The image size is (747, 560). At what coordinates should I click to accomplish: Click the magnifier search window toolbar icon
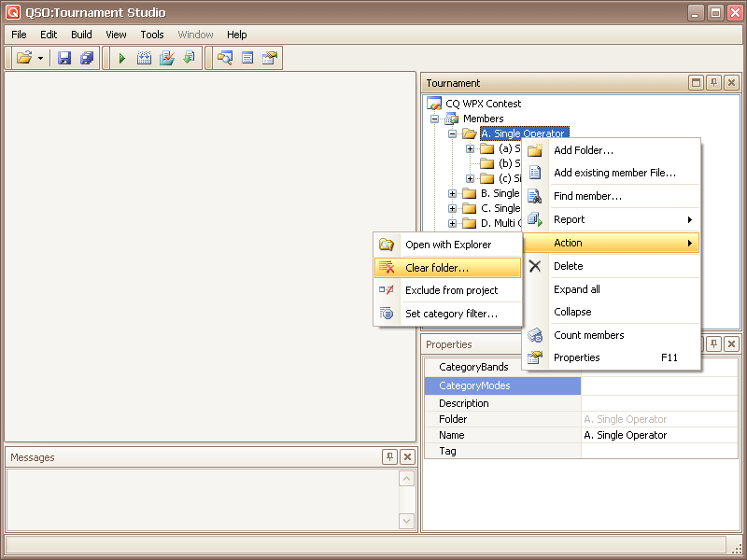point(225,58)
